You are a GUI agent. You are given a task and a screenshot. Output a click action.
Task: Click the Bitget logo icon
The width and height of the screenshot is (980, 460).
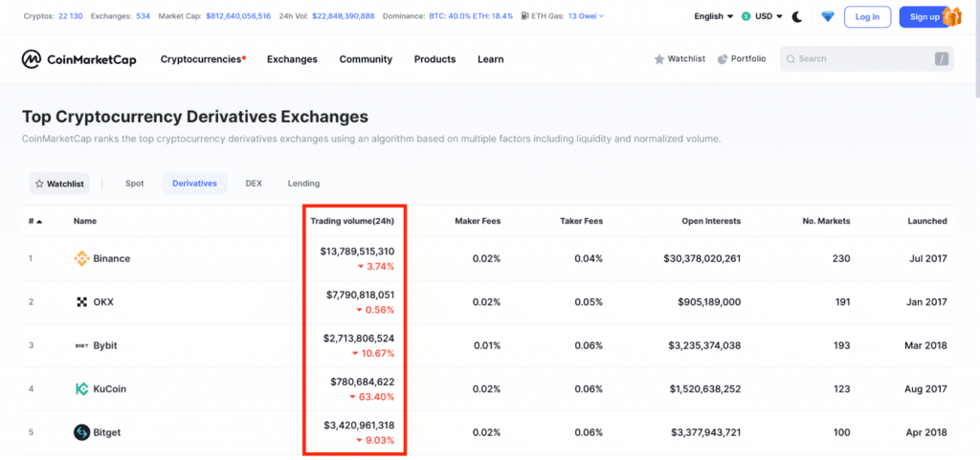(x=82, y=432)
